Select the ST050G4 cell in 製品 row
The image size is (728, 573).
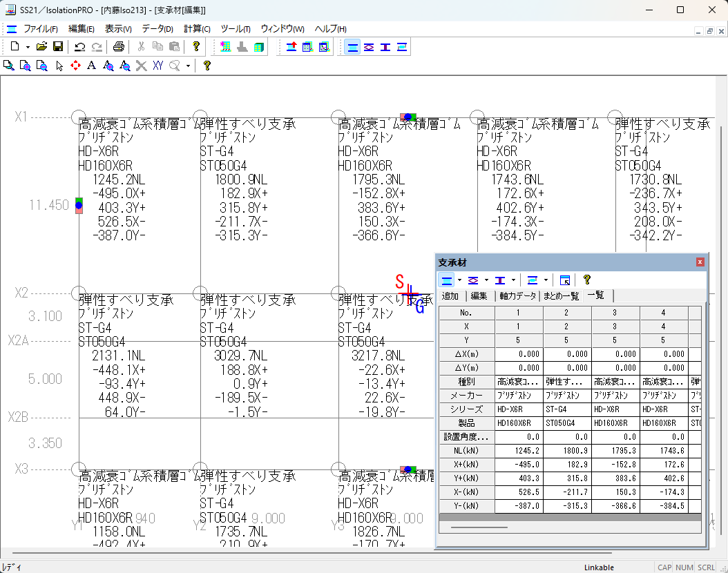pyautogui.click(x=567, y=423)
